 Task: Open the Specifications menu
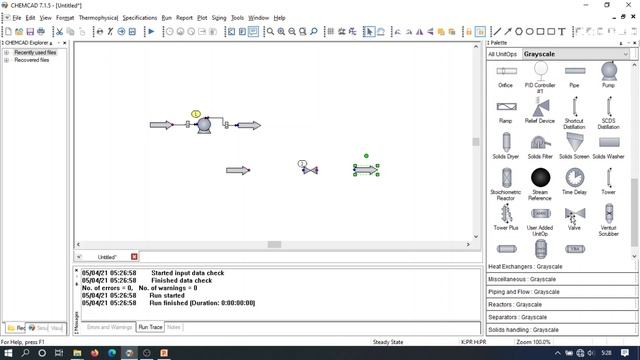(140, 18)
